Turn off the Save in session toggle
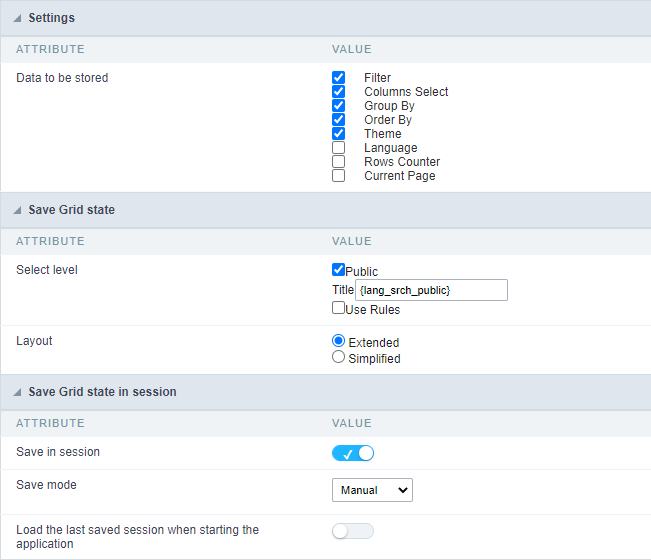 pos(353,453)
